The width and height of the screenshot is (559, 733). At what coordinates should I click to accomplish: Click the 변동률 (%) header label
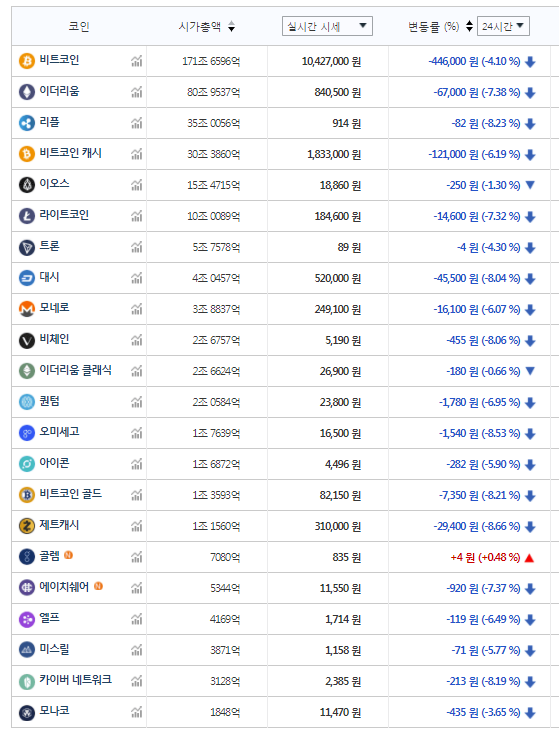pyautogui.click(x=434, y=27)
